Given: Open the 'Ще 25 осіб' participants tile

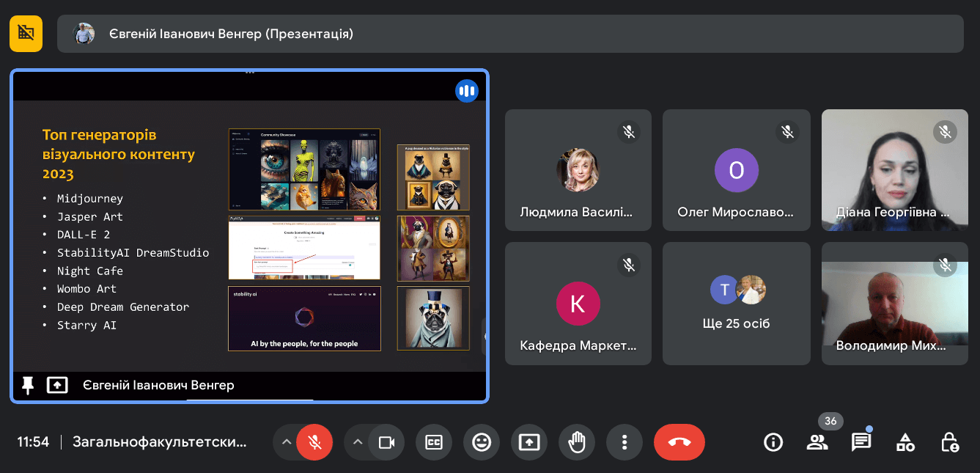Looking at the screenshot, I should coord(737,304).
